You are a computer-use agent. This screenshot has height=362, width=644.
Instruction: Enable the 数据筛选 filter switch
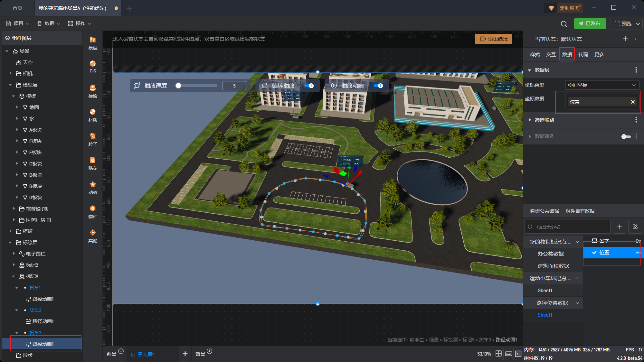(626, 136)
